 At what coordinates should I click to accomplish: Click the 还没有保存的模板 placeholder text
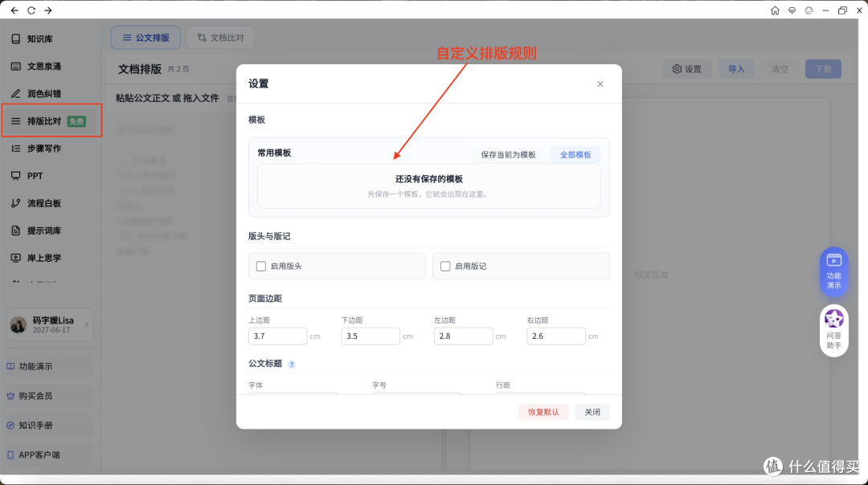429,179
